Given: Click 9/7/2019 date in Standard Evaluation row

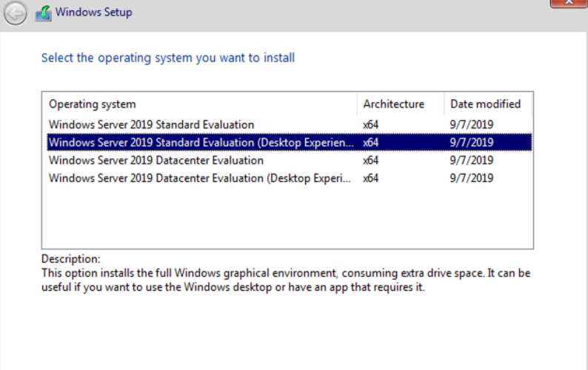Looking at the screenshot, I should tap(472, 124).
